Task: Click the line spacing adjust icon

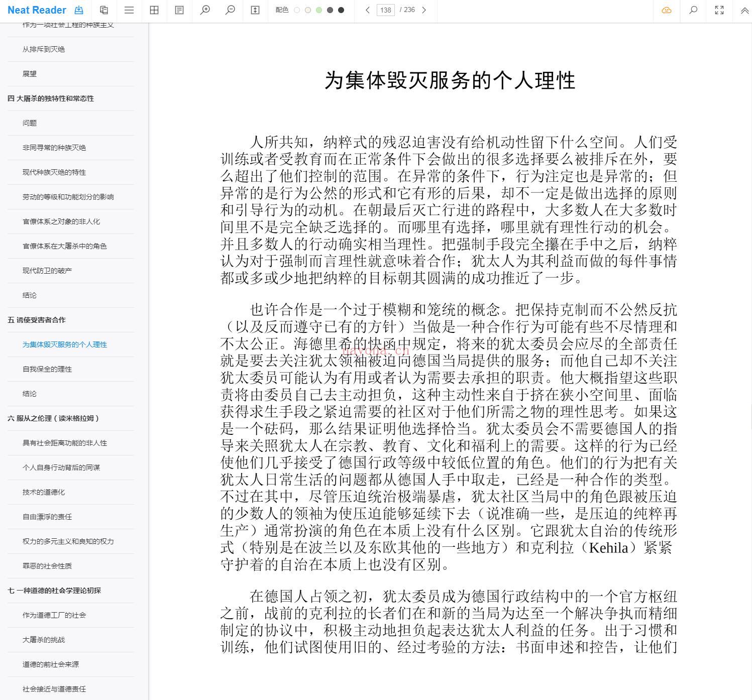Action: click(x=255, y=10)
